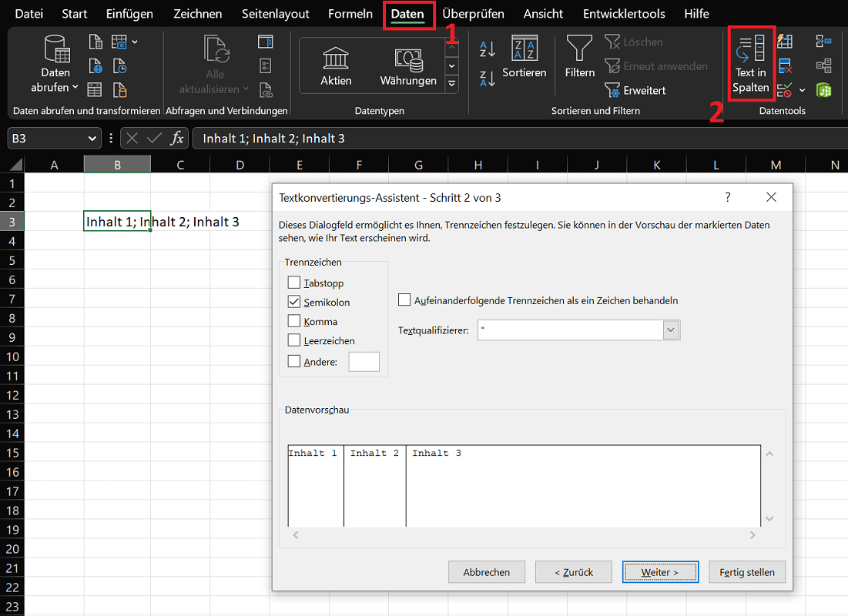Image resolution: width=848 pixels, height=616 pixels.
Task: Select column header G
Action: 418,165
